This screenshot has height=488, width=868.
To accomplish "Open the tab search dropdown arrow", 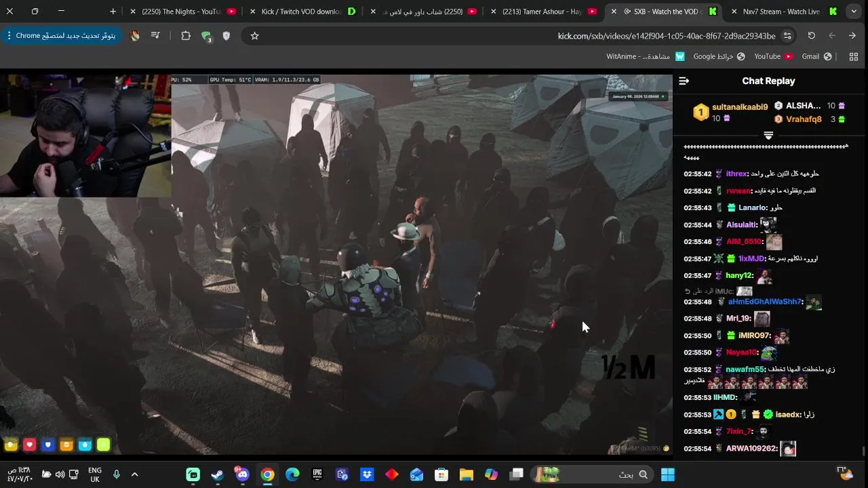I will 854,12.
